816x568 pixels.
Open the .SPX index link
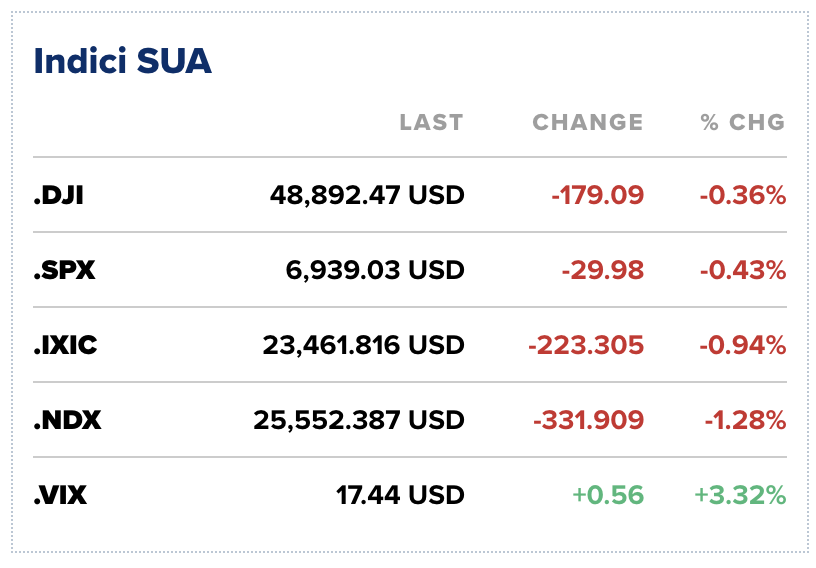[x=64, y=270]
